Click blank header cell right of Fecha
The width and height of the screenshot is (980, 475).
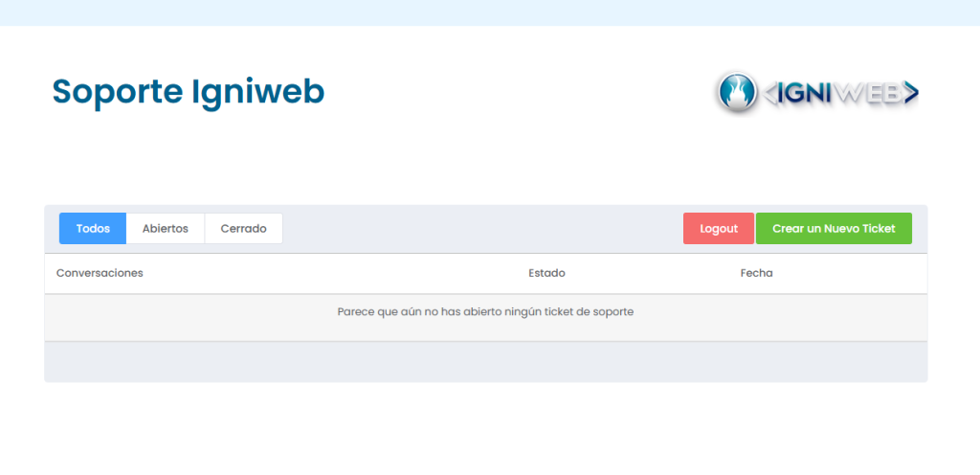(x=852, y=273)
